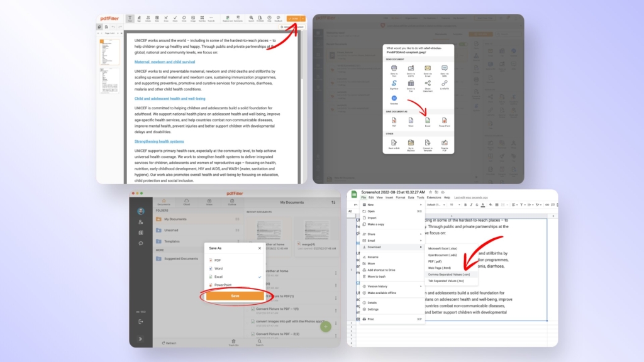This screenshot has height=362, width=644.
Task: Open the Insert menu in Google Sheets
Action: [389, 197]
